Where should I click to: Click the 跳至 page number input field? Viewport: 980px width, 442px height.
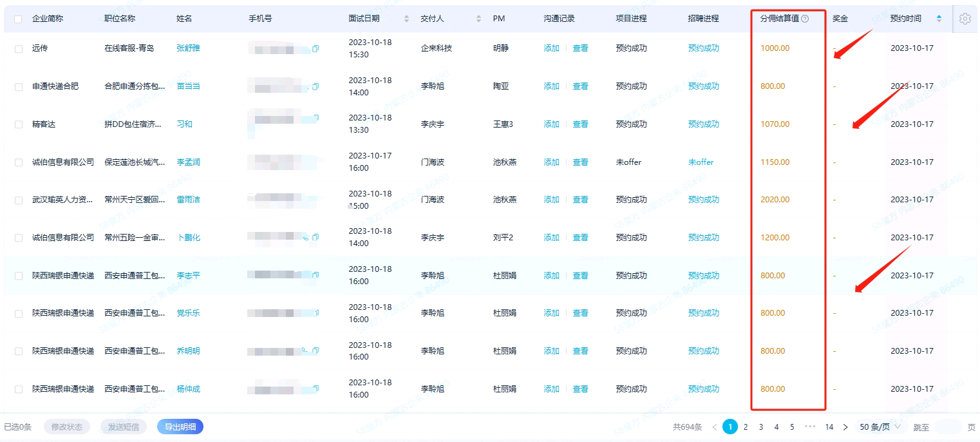coord(948,427)
